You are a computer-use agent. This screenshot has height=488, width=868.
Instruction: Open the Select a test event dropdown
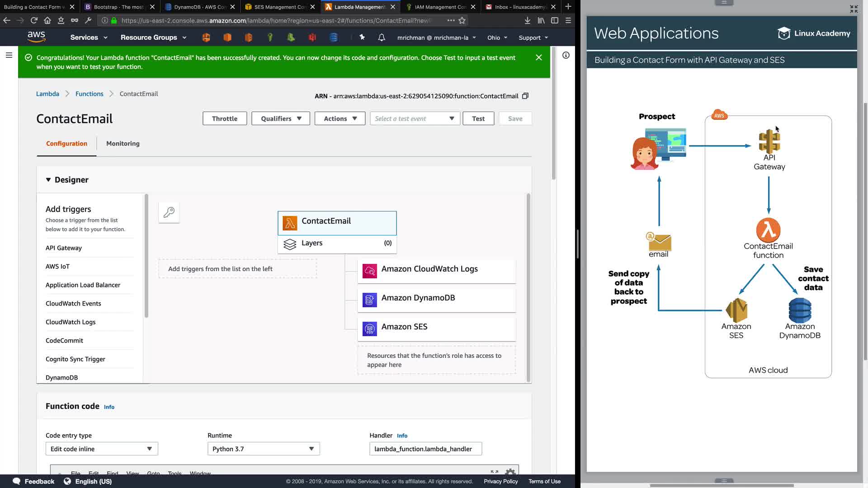click(414, 118)
